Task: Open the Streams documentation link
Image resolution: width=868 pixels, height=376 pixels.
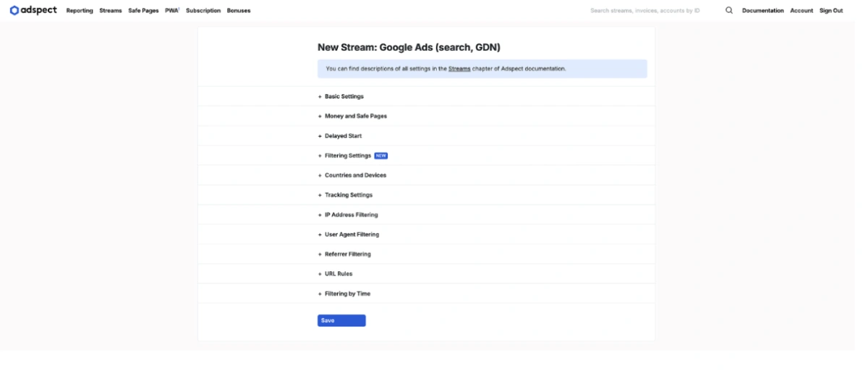Action: pyautogui.click(x=459, y=69)
